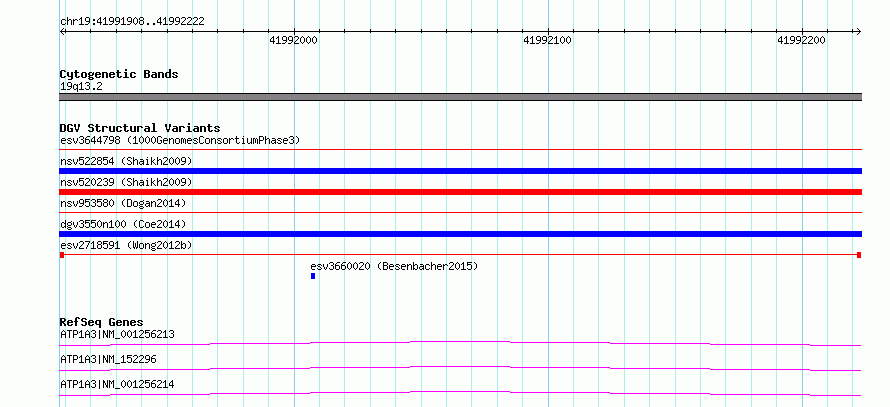Click the gray 19q13.2 cytogenetic band bar
Viewport: 890px width, 407px height.
460,97
